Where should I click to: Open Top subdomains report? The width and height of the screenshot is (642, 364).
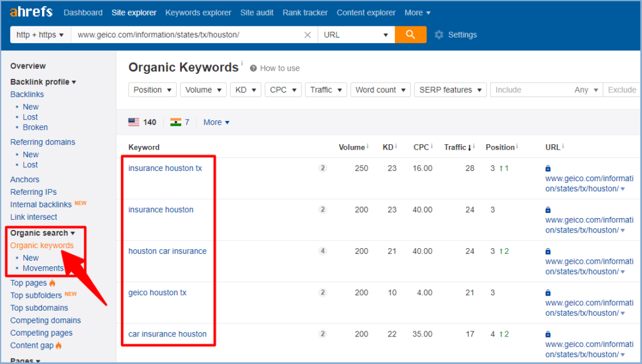pos(39,308)
